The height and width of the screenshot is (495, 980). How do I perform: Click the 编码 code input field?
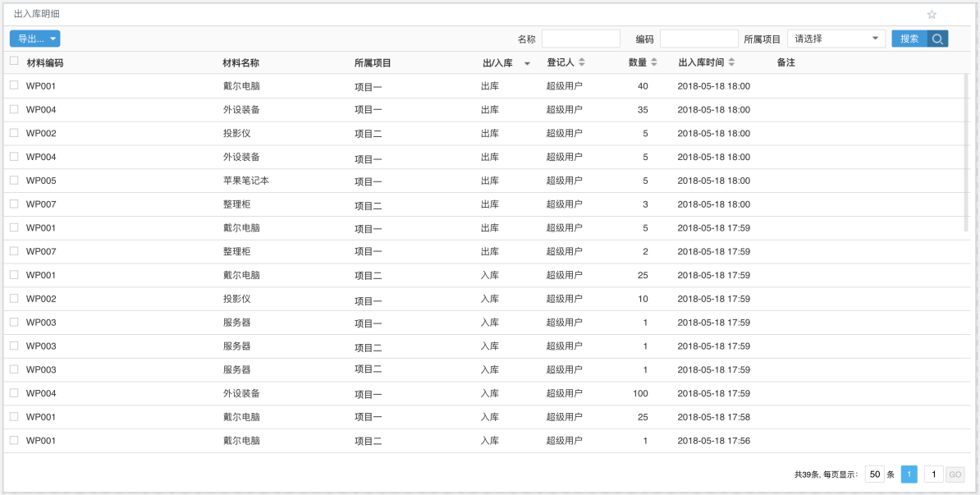[698, 38]
